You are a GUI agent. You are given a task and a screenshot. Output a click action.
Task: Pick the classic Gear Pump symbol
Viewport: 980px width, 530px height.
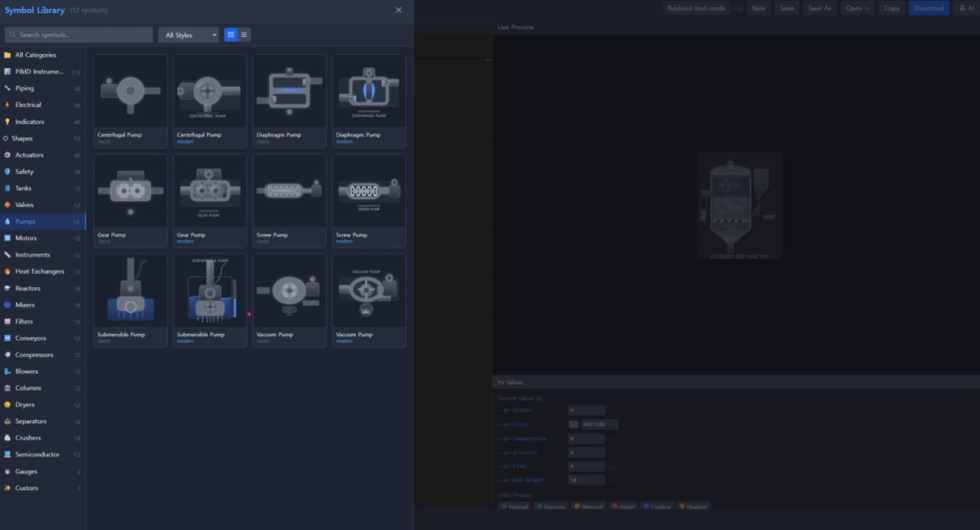130,201
